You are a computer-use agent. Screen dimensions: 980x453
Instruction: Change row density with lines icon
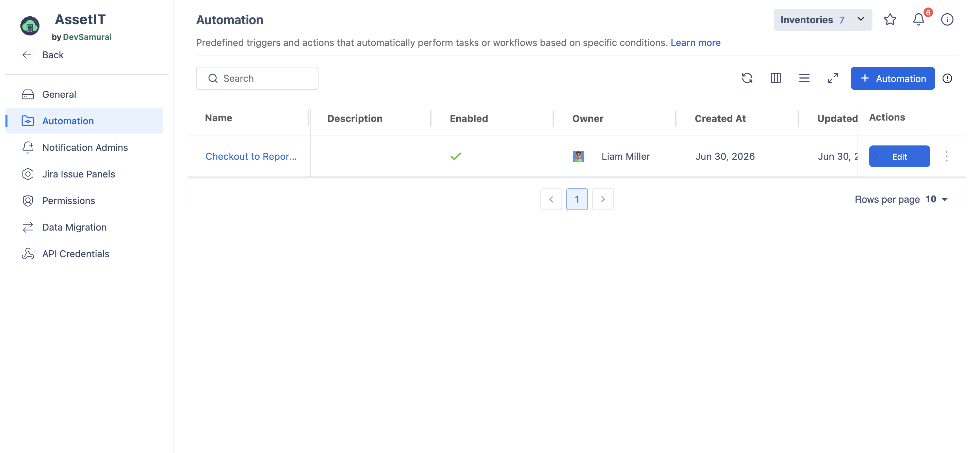pyautogui.click(x=804, y=78)
